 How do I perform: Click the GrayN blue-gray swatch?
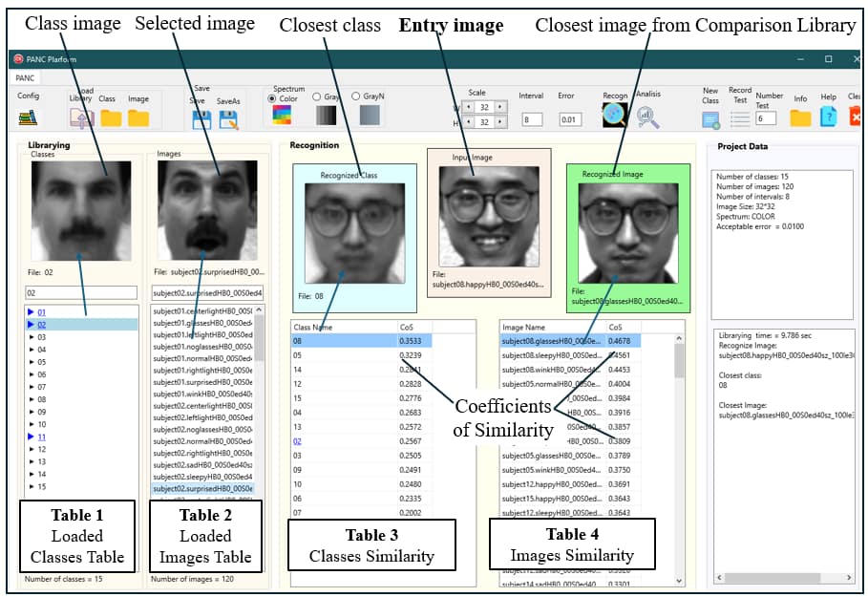[370, 116]
